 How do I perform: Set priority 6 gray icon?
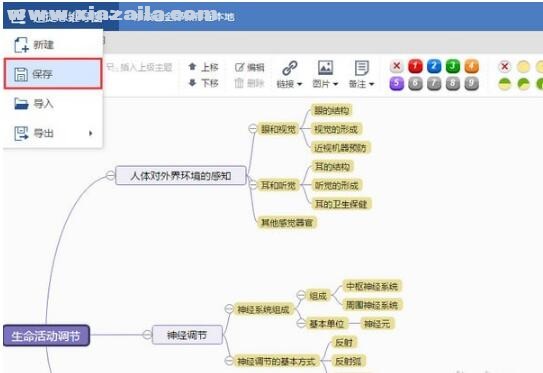(x=416, y=83)
